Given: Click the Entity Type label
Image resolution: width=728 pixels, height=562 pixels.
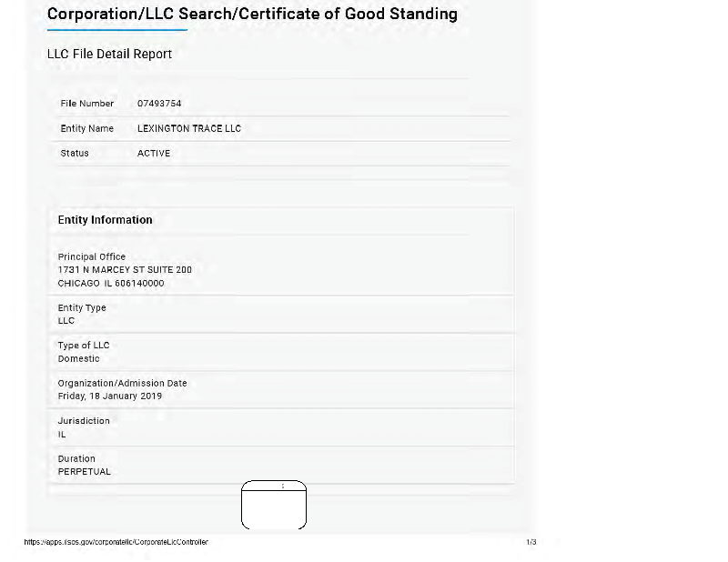Looking at the screenshot, I should click(x=82, y=307).
